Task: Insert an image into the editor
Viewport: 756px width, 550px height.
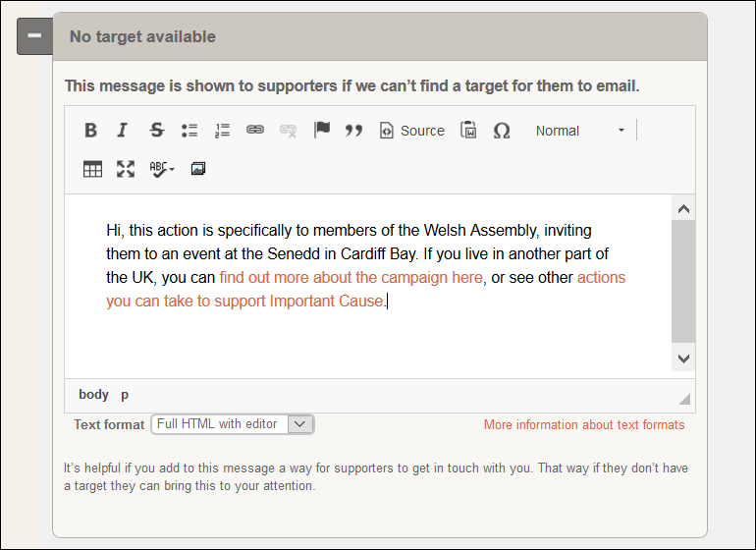Action: click(x=198, y=169)
